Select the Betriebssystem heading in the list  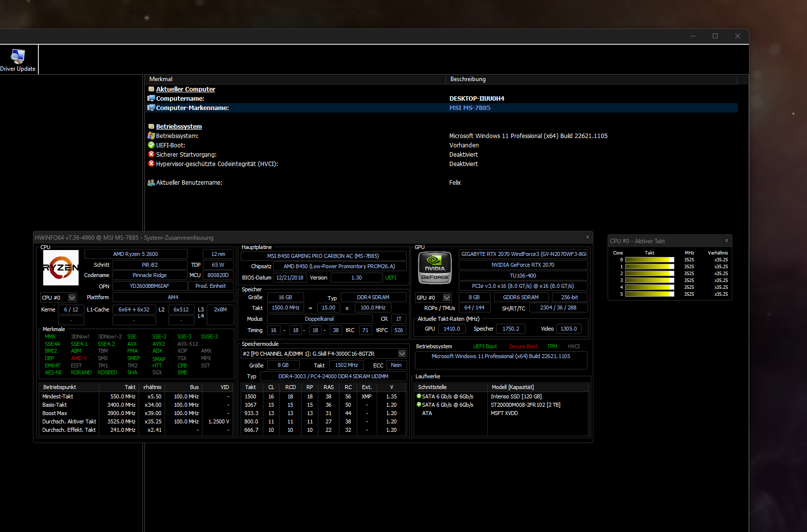179,127
